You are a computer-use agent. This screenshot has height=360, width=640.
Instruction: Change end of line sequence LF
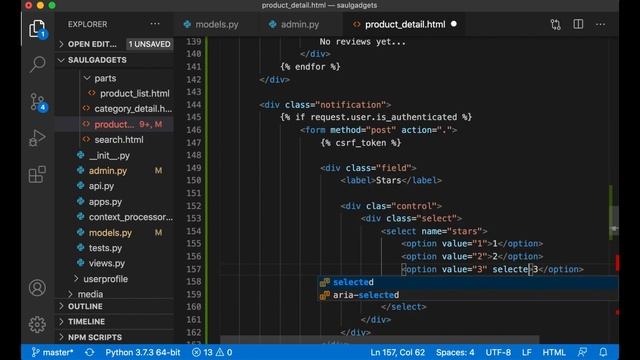[x=527, y=352]
